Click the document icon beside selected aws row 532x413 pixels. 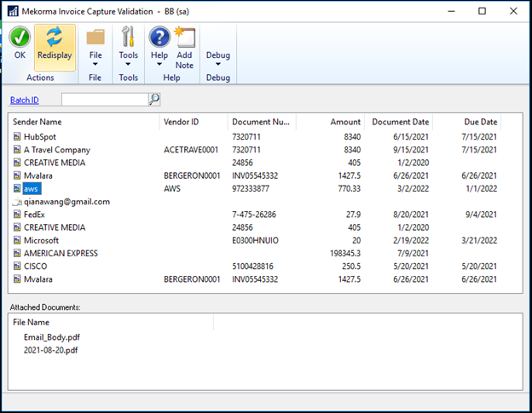[17, 188]
